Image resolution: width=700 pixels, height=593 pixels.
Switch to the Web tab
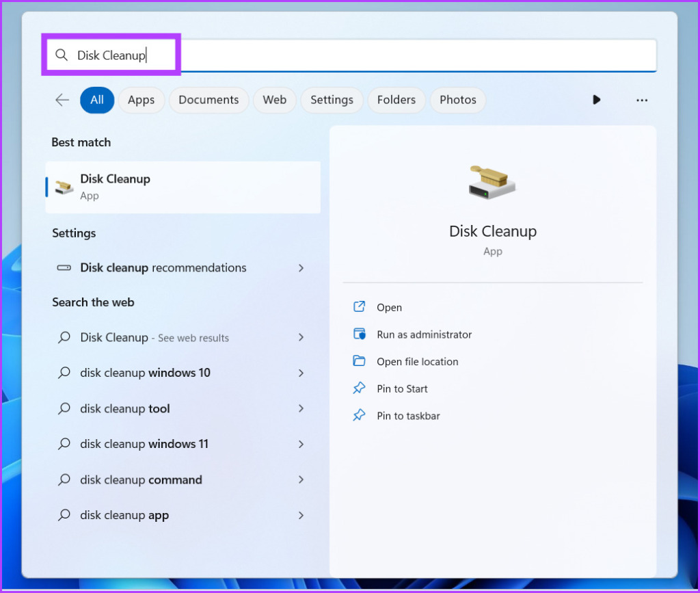[x=274, y=100]
